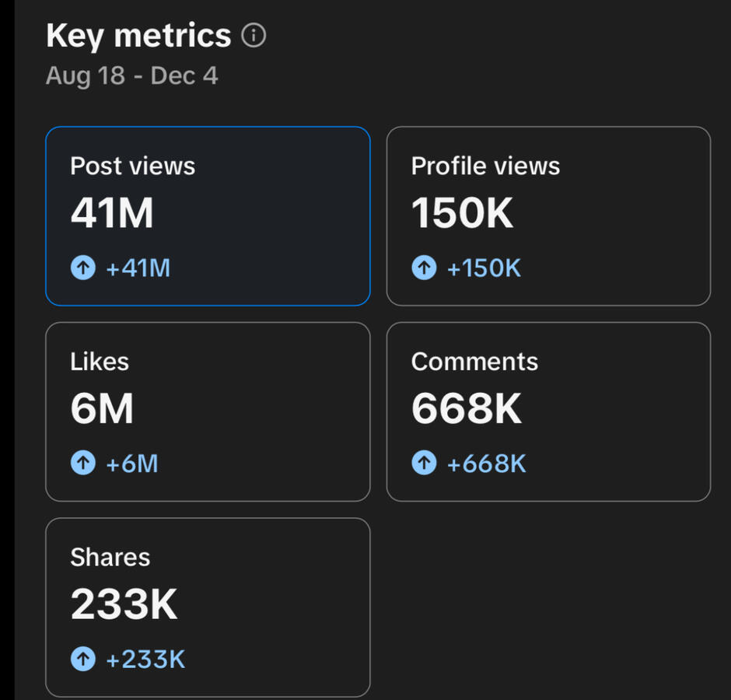731x700 pixels.
Task: Click the up-arrow icon in Likes card
Action: [x=82, y=464]
